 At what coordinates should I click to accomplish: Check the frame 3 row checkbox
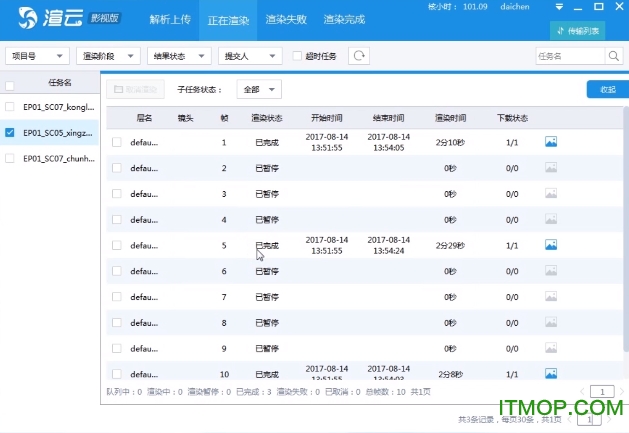click(117, 194)
